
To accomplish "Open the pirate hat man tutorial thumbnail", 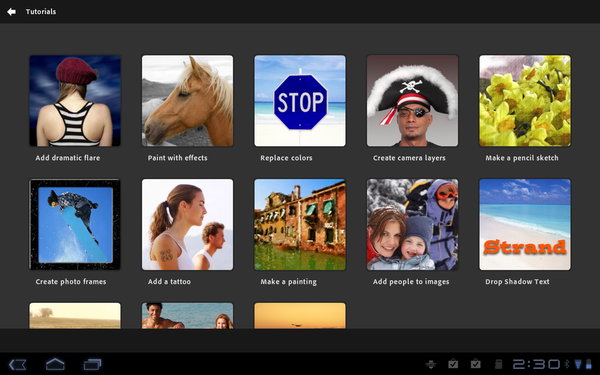I will pyautogui.click(x=412, y=101).
